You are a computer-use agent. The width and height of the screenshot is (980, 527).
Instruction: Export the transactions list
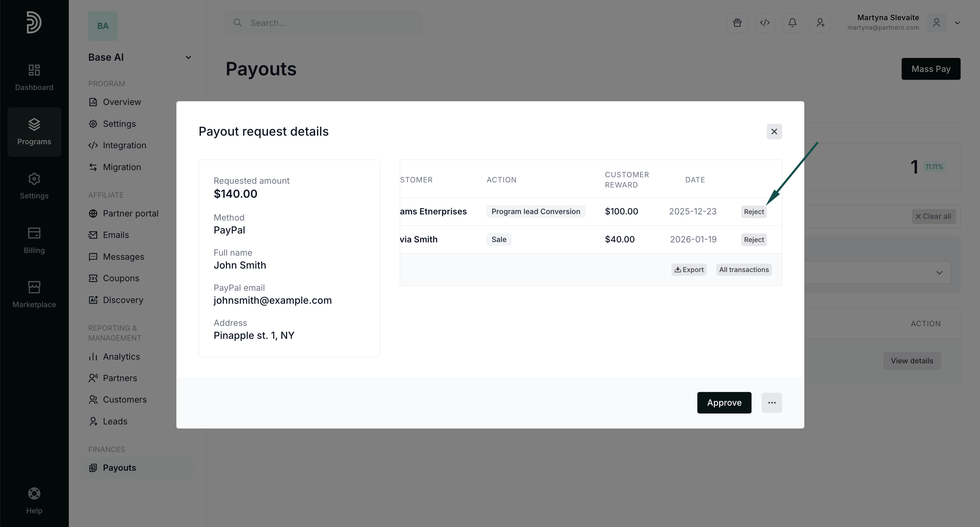[x=689, y=270]
